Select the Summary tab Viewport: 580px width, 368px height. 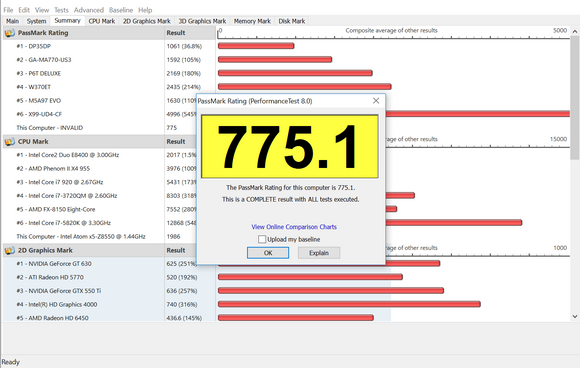point(67,21)
